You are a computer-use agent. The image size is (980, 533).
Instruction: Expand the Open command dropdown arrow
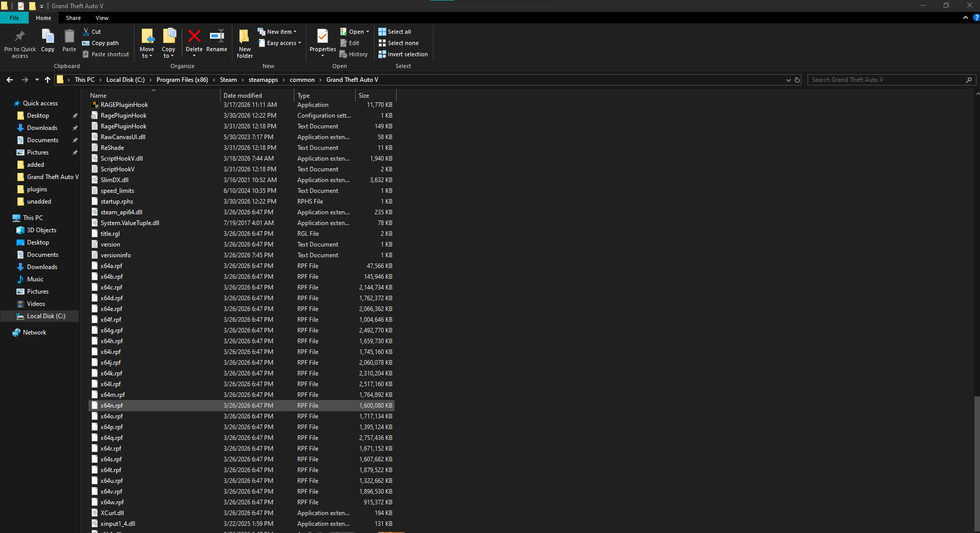coord(367,32)
